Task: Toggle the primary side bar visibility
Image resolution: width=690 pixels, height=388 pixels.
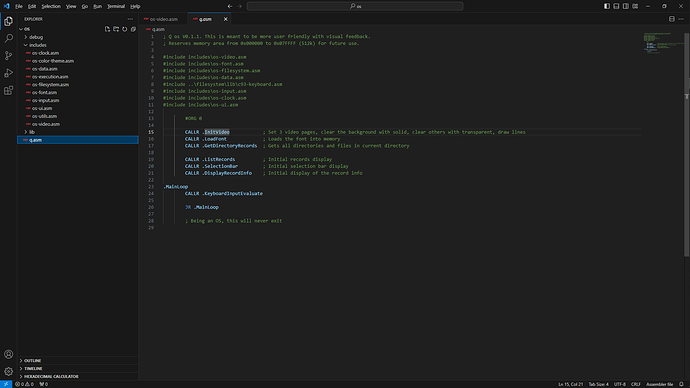Action: click(x=606, y=6)
